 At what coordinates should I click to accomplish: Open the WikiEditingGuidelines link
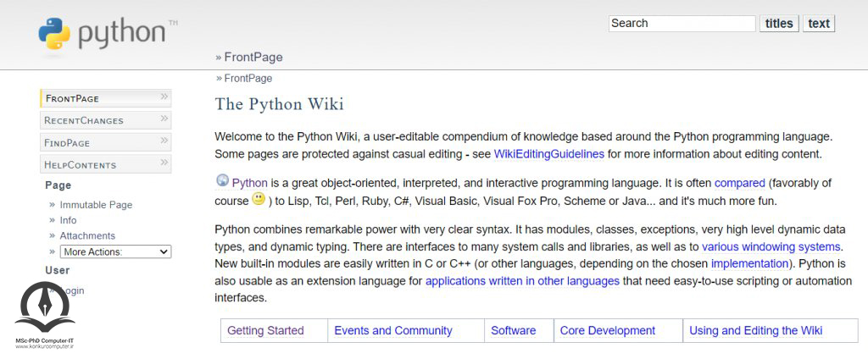click(548, 154)
